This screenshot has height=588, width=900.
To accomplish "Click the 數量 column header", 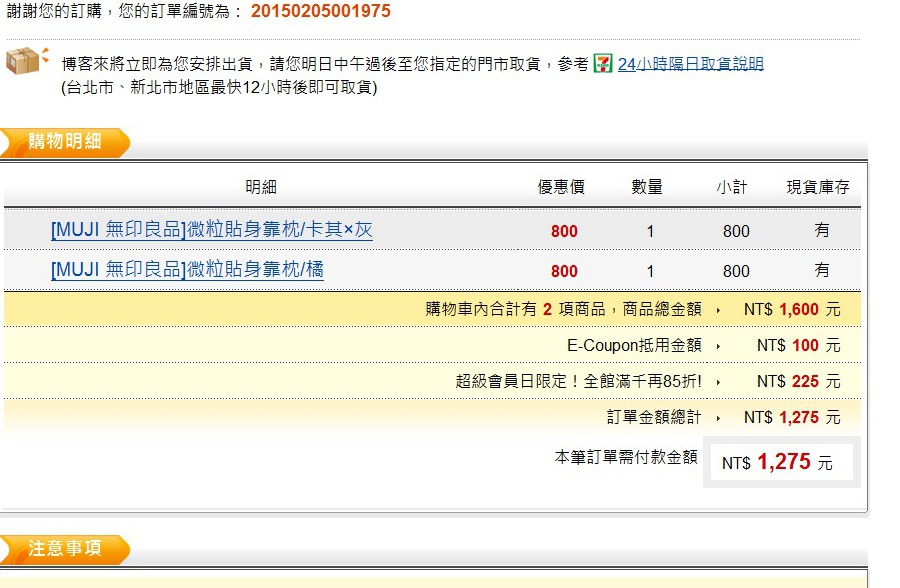I will coord(647,187).
